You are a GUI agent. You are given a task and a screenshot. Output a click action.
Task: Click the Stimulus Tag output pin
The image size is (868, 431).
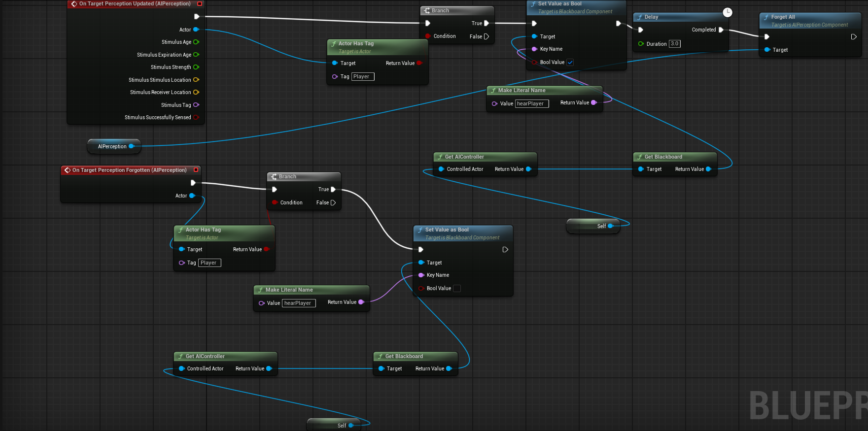pyautogui.click(x=196, y=105)
